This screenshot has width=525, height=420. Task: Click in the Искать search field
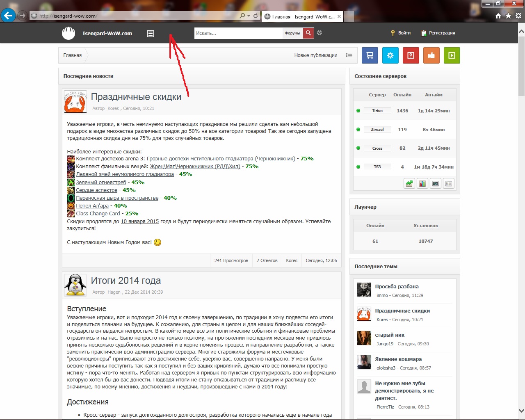click(x=238, y=33)
